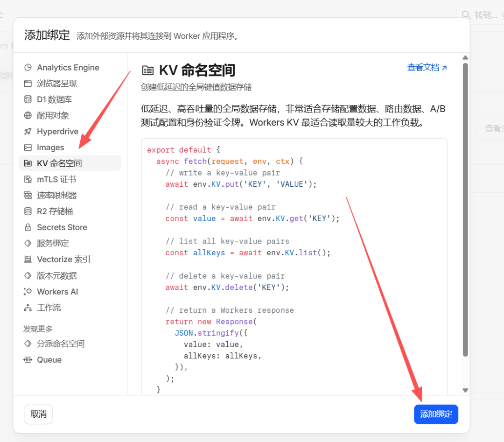Image resolution: width=504 pixels, height=442 pixels.
Task: Click the Secrets Store lock icon
Action: point(28,227)
